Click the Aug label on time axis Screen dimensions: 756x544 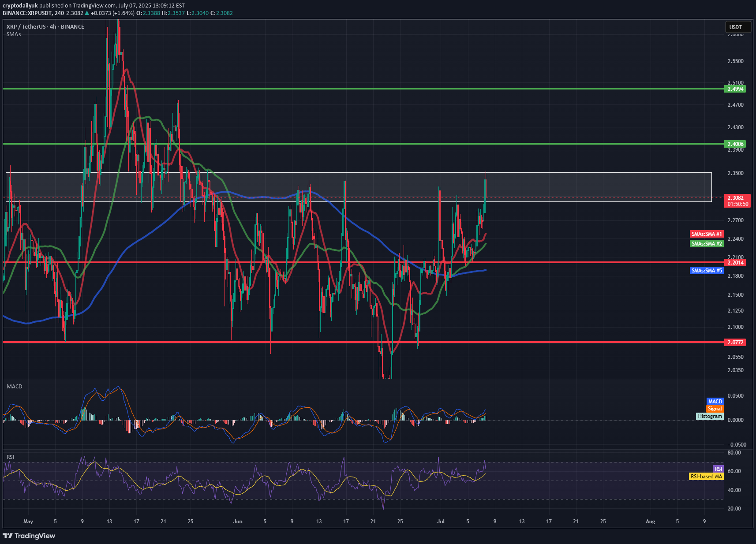pyautogui.click(x=650, y=522)
